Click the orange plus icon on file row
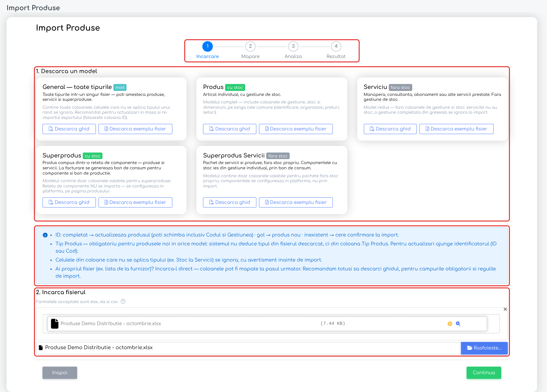The image size is (547, 392). pos(450,324)
